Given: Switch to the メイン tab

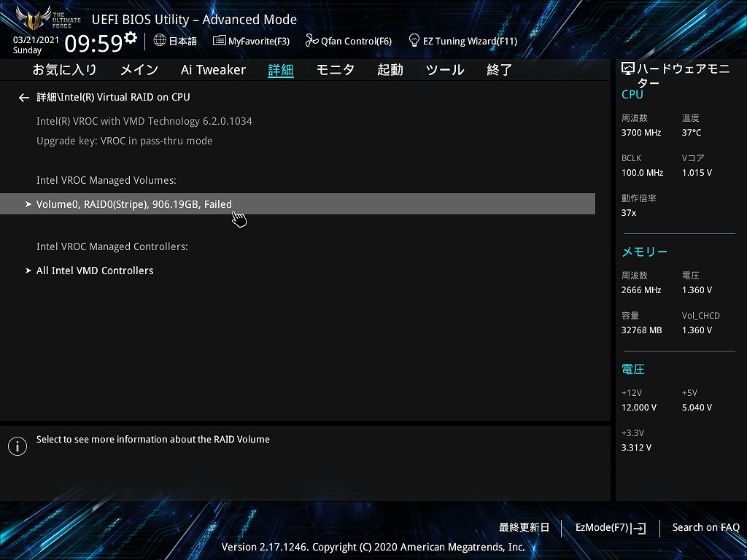Looking at the screenshot, I should (139, 70).
